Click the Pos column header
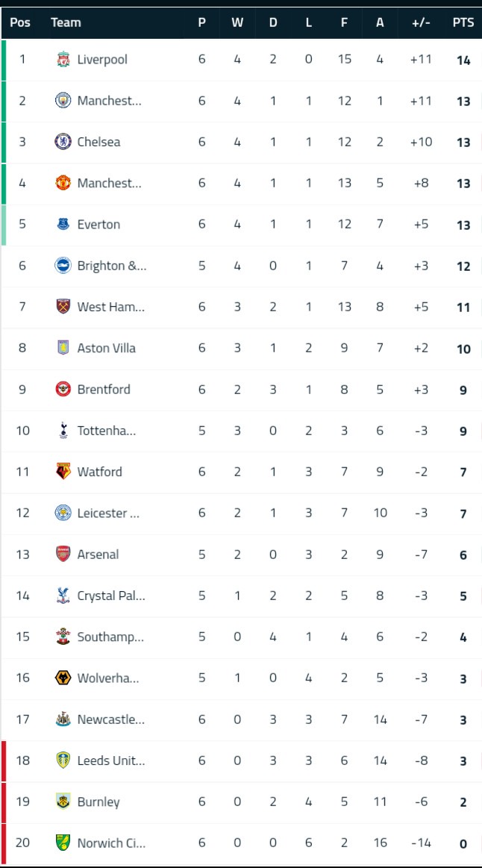This screenshot has height=868, width=482. point(20,22)
